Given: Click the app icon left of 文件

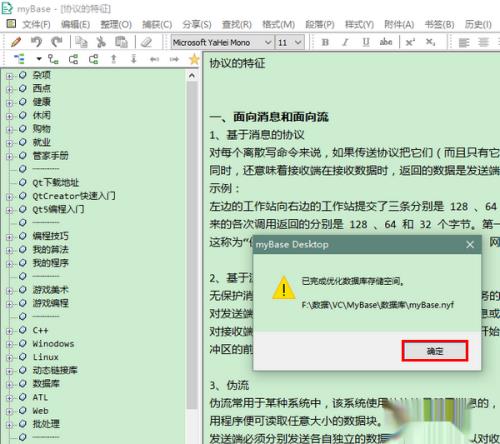Looking at the screenshot, I should click(x=11, y=24).
